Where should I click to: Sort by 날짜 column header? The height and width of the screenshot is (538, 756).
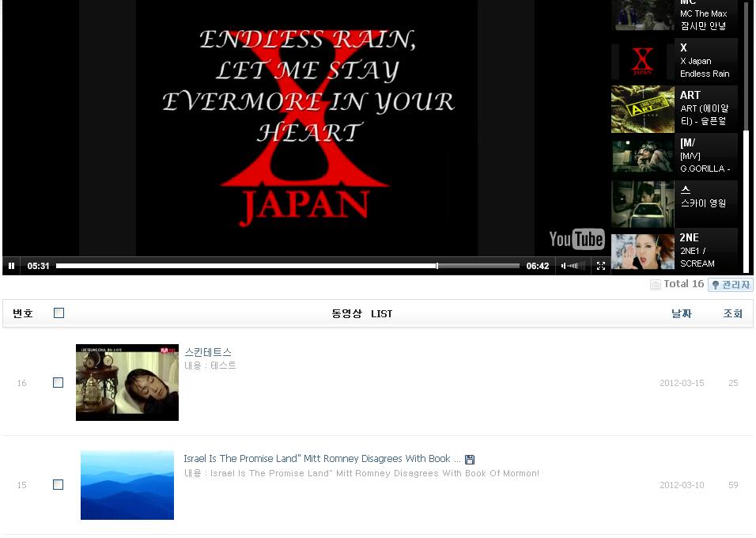tap(682, 313)
